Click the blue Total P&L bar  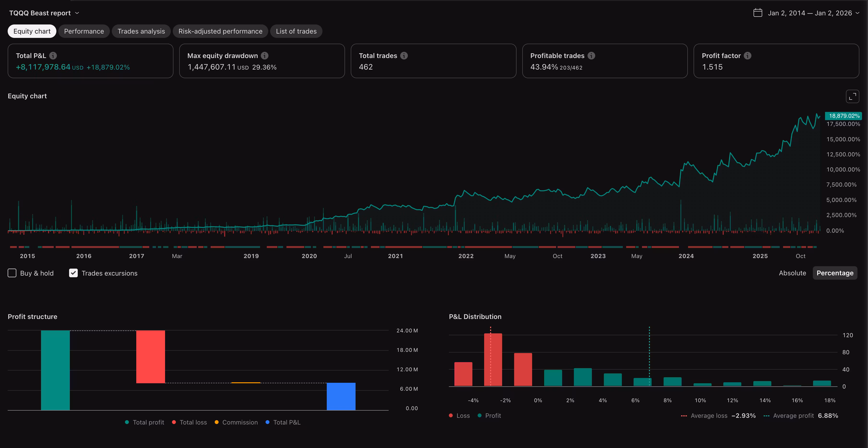[341, 396]
